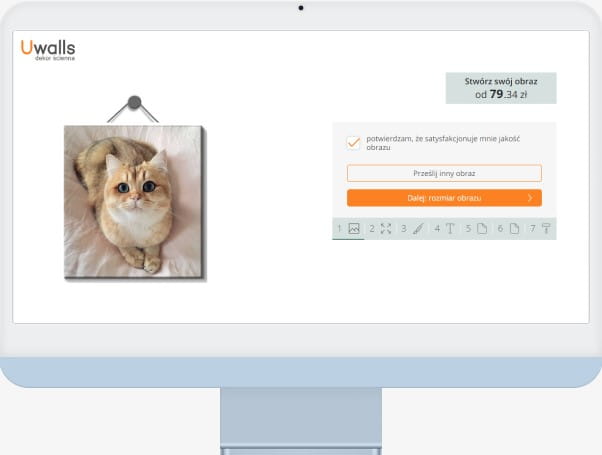Click the Uwalls logo
The image size is (602, 455).
click(x=47, y=47)
